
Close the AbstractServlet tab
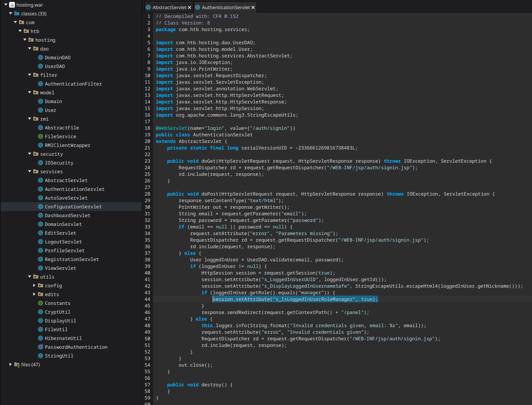click(x=190, y=7)
